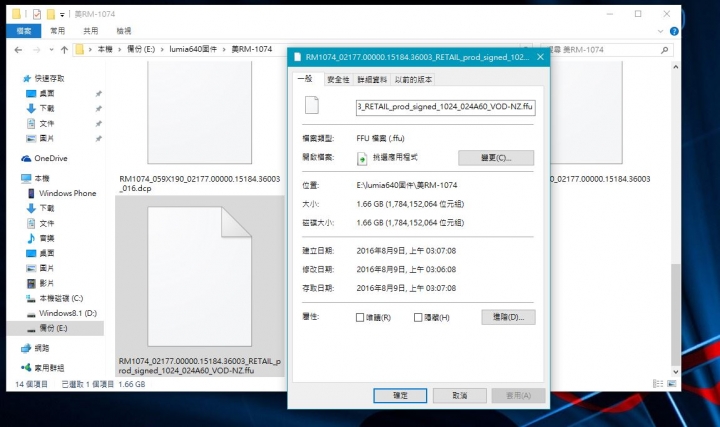
Task: Click the file icon in properties dialog
Action: pos(312,105)
